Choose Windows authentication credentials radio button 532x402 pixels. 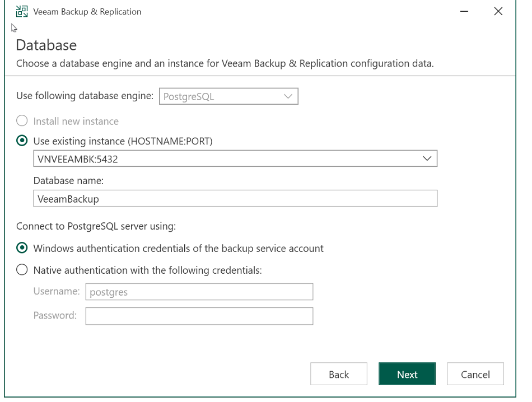pos(22,248)
